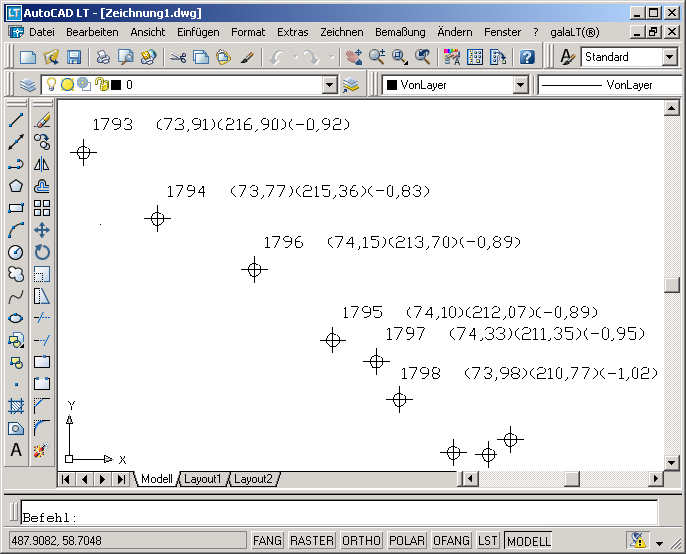Toggle ORTHO mode

point(361,541)
